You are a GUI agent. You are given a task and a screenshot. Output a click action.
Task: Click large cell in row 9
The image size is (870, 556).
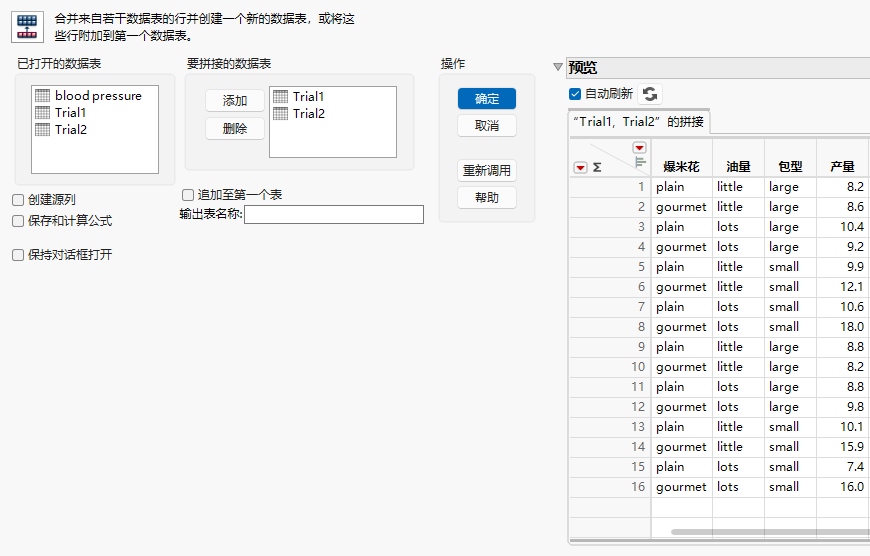coord(791,347)
